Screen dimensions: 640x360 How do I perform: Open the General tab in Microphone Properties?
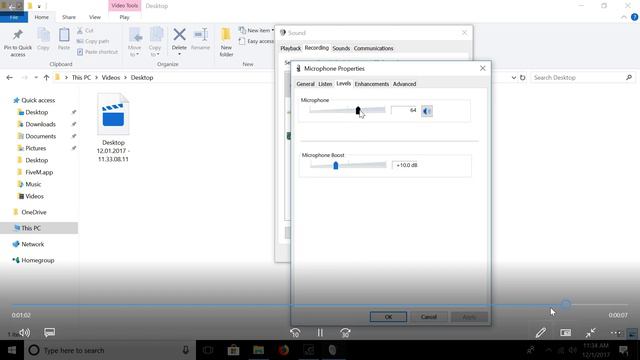click(x=305, y=84)
